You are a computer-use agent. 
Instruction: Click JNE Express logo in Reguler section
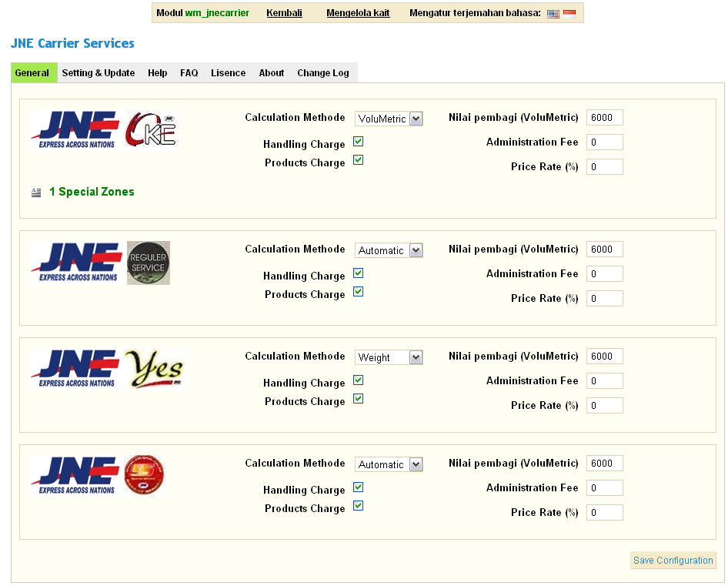coord(76,263)
